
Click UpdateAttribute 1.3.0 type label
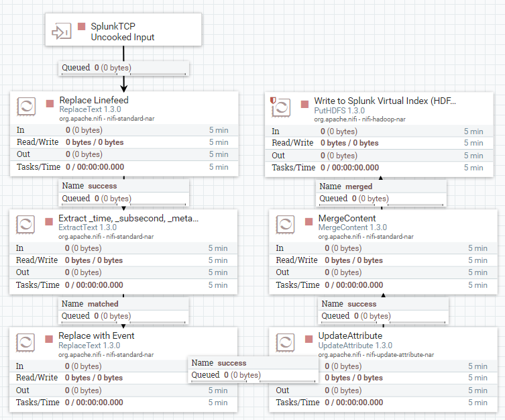[355, 346]
